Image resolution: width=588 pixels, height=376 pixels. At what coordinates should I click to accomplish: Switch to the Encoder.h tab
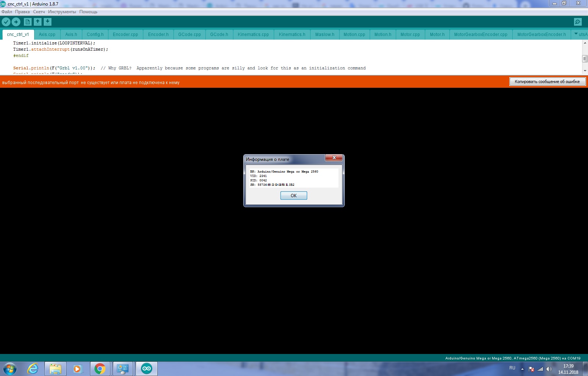[x=158, y=35]
